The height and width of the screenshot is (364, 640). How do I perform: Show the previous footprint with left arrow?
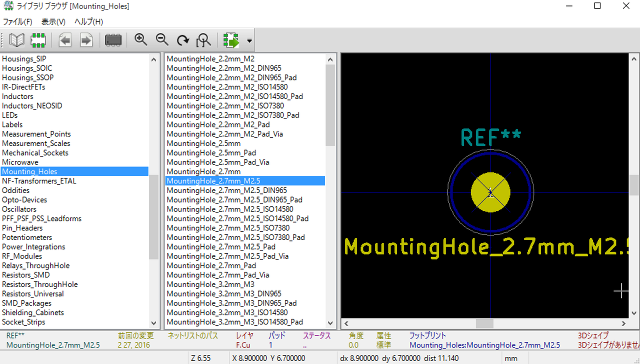65,40
